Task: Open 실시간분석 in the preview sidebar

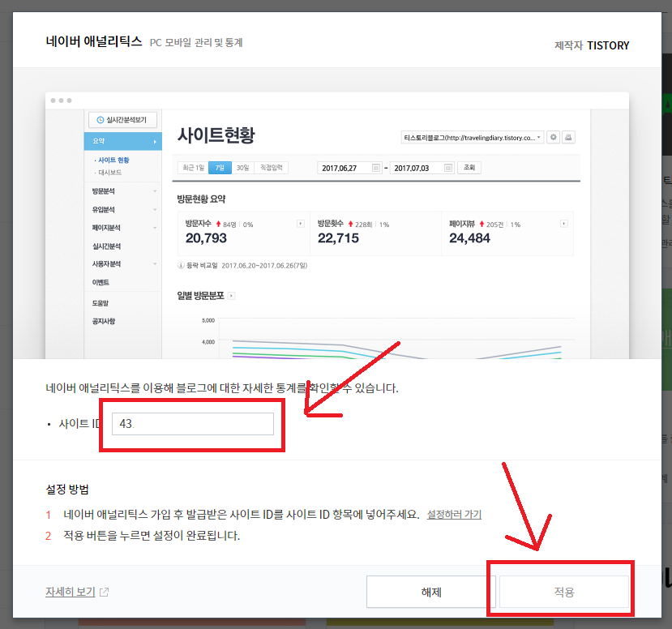Action: (x=106, y=246)
